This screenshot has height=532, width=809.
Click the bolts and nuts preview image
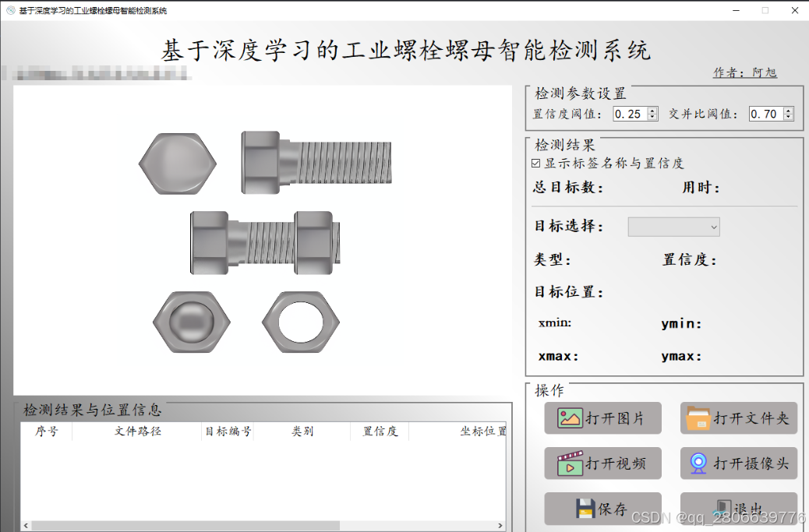pyautogui.click(x=263, y=240)
